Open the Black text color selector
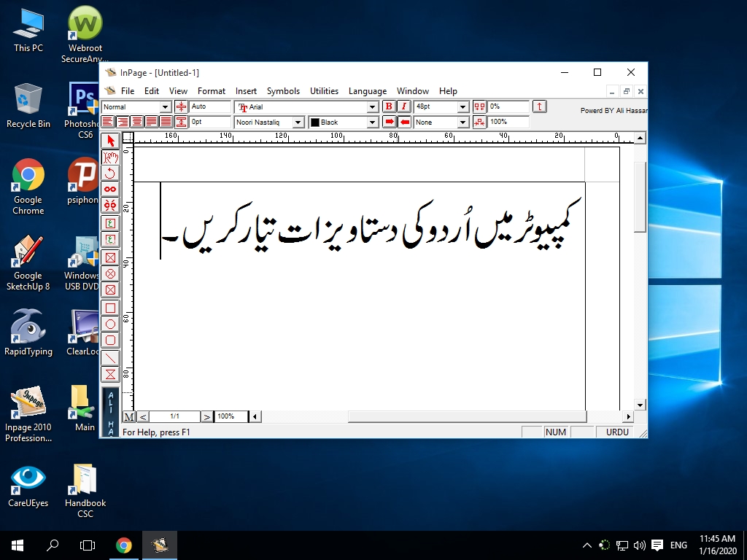This screenshot has height=560, width=747. point(372,122)
